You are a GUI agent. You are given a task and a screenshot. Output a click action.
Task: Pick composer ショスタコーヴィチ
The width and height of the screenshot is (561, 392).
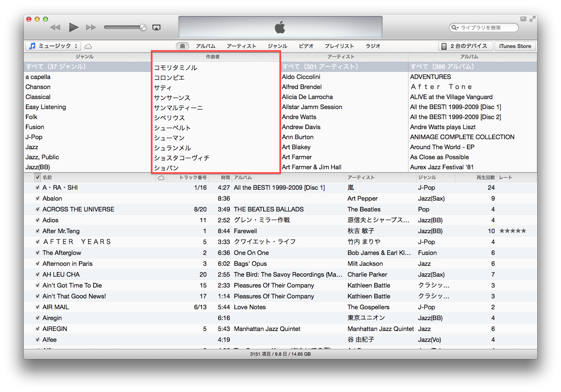pyautogui.click(x=215, y=158)
